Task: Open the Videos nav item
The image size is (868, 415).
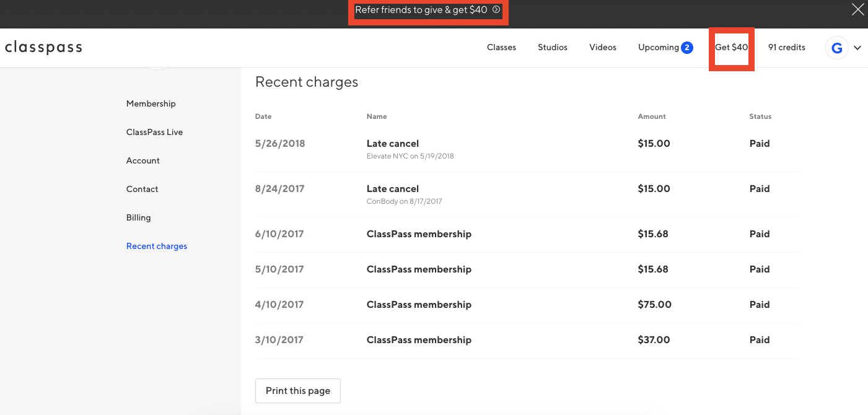Action: click(x=603, y=48)
